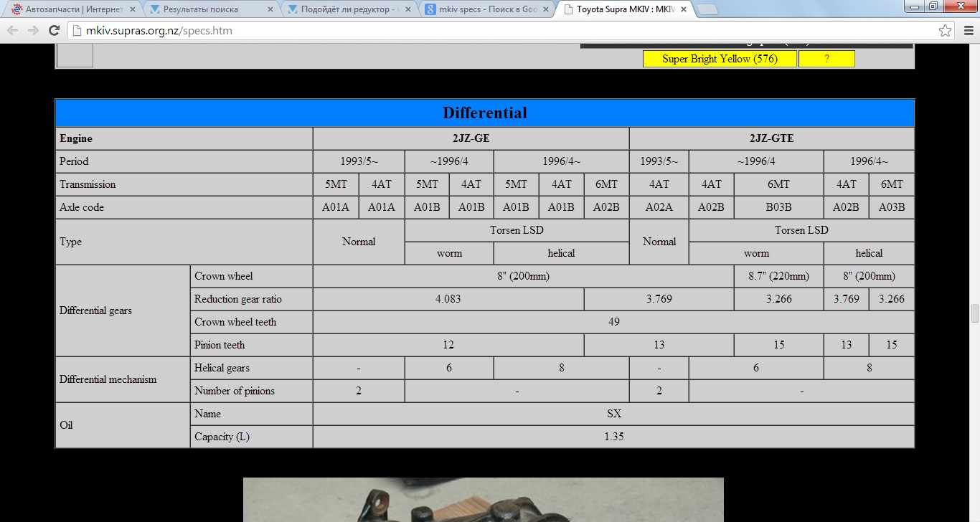Click the vertical scrollbar thumb
Viewport: 980px width, 522px height.
[x=975, y=313]
